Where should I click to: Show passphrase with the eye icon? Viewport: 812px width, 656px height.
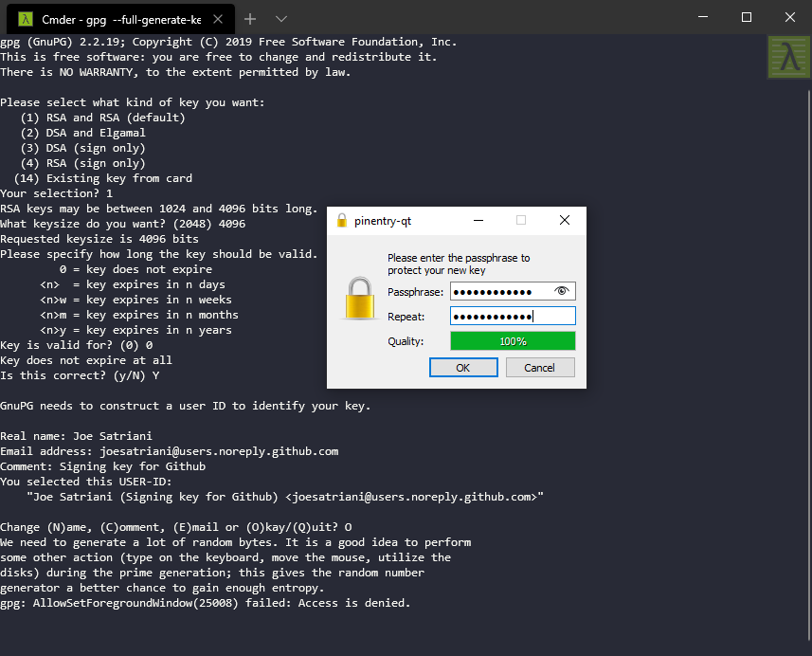pyautogui.click(x=561, y=291)
